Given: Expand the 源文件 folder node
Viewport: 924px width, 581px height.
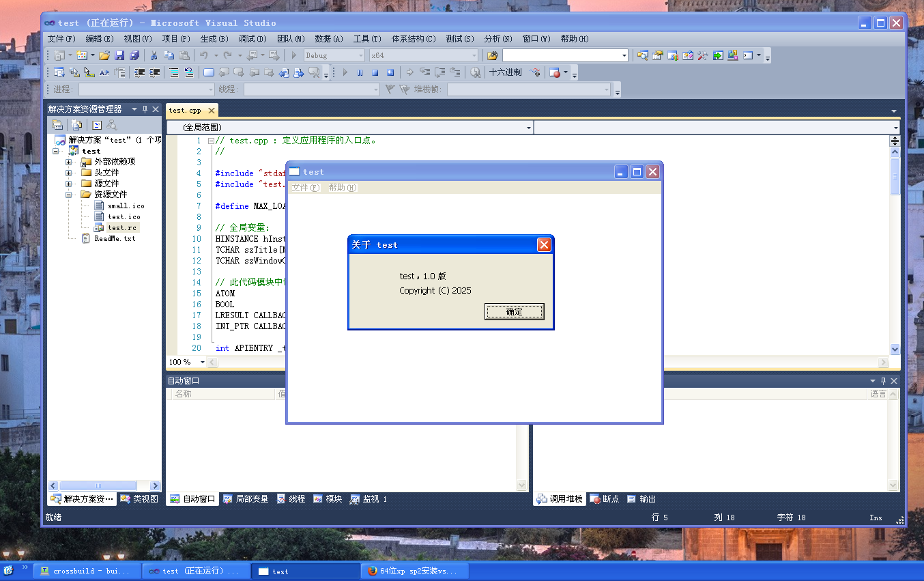Looking at the screenshot, I should click(69, 184).
